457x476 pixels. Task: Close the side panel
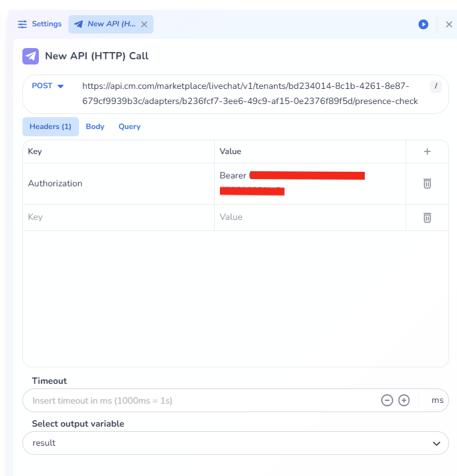point(449,24)
